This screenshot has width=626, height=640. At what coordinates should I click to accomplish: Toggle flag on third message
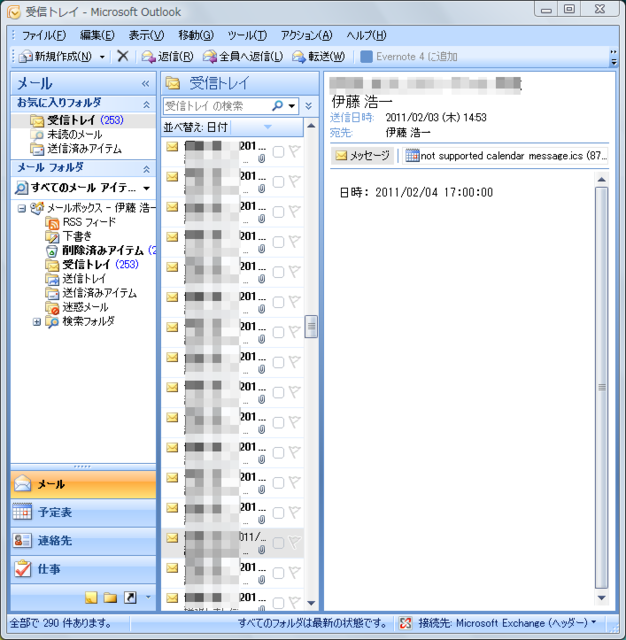point(295,211)
